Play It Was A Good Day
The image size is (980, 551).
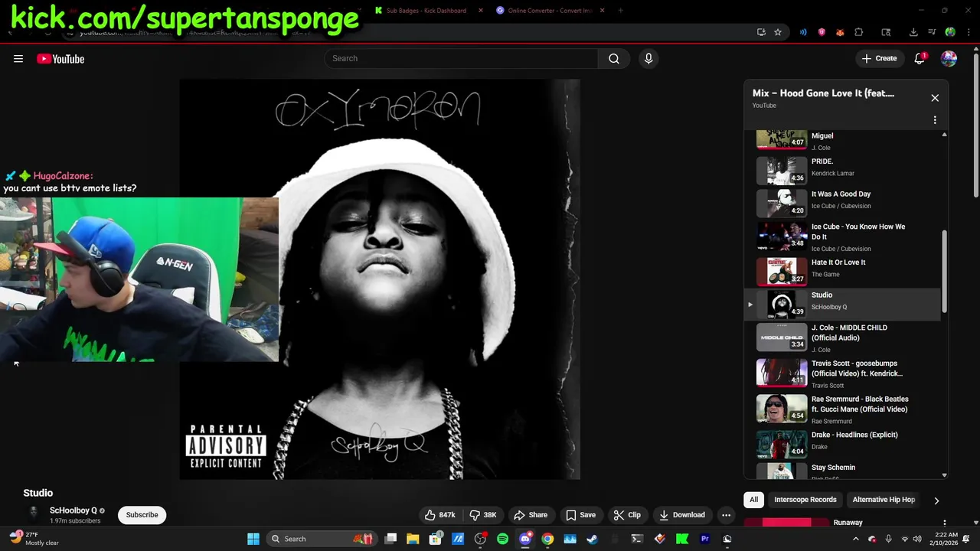pyautogui.click(x=842, y=203)
